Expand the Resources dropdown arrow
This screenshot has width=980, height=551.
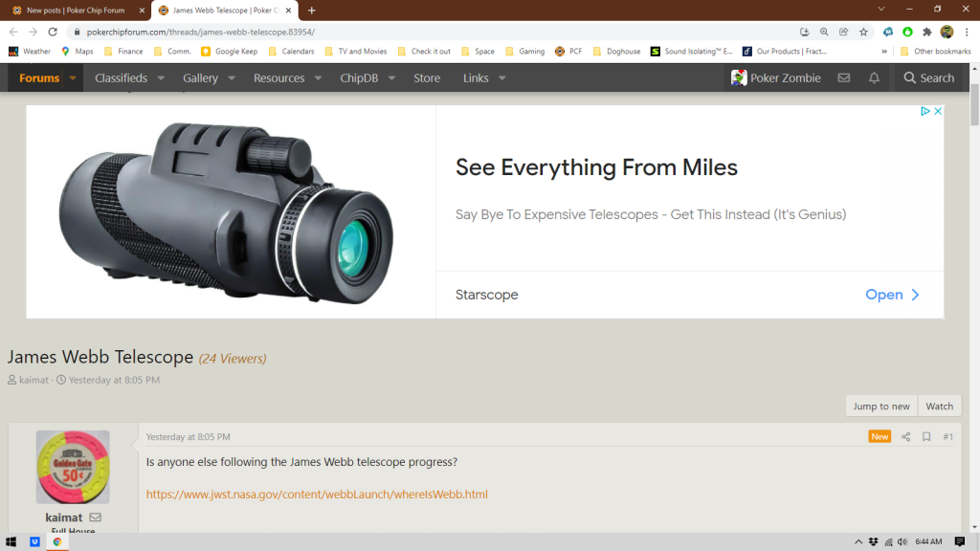[318, 78]
